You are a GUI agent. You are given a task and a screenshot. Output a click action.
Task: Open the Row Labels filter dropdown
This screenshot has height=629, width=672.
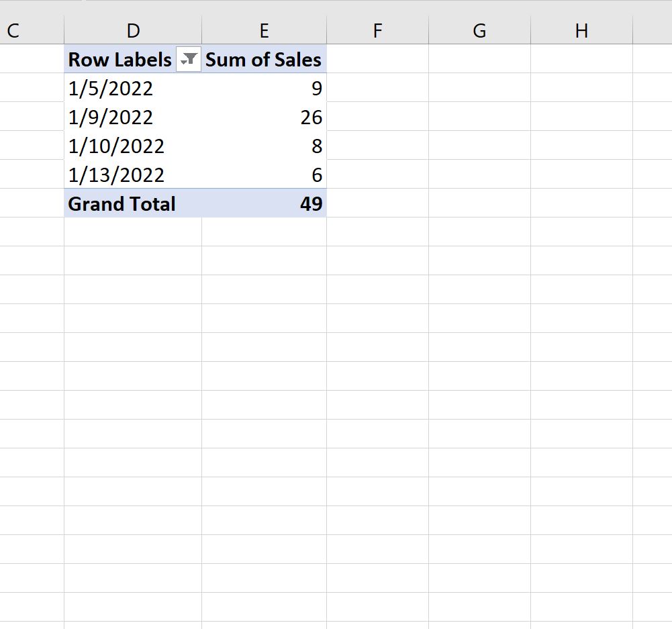click(x=189, y=59)
